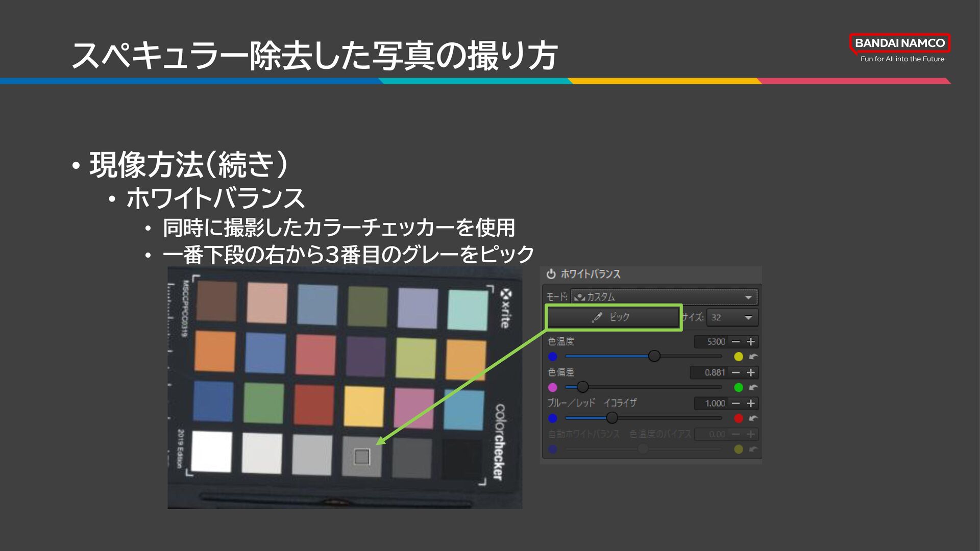Increase 色偏差 with the plus icon

[751, 372]
